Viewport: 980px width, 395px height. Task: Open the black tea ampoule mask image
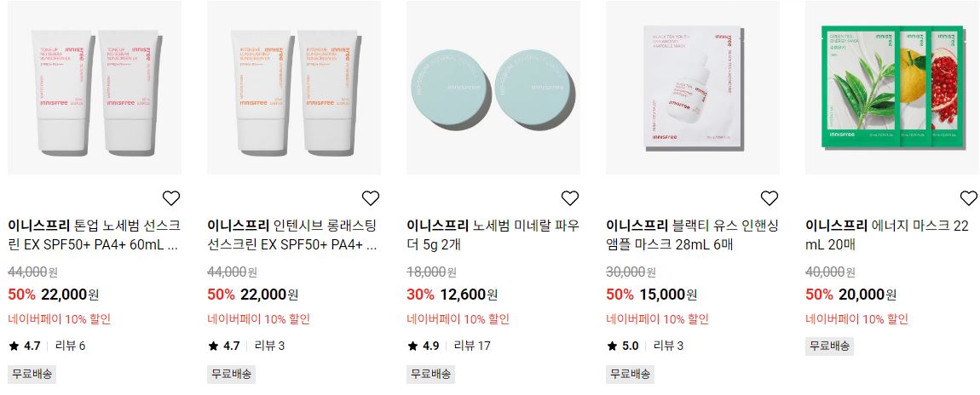coord(693,88)
